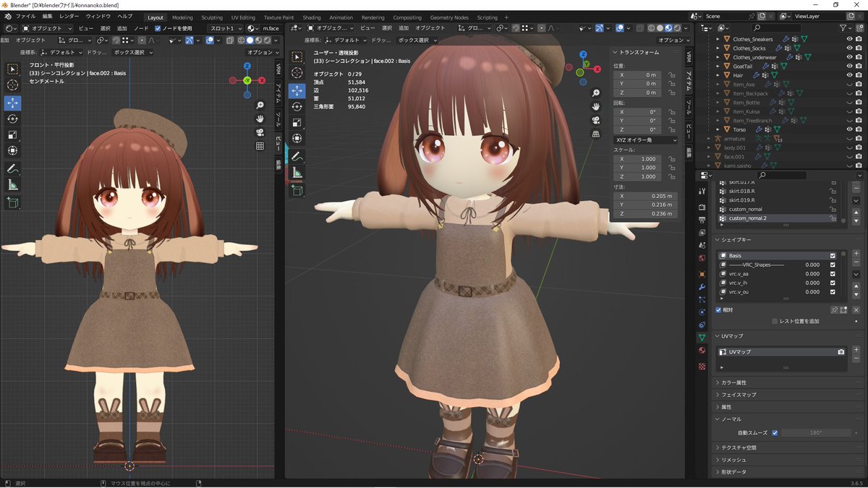The height and width of the screenshot is (488, 868).
Task: Open the World properties tab icon
Action: 702,258
